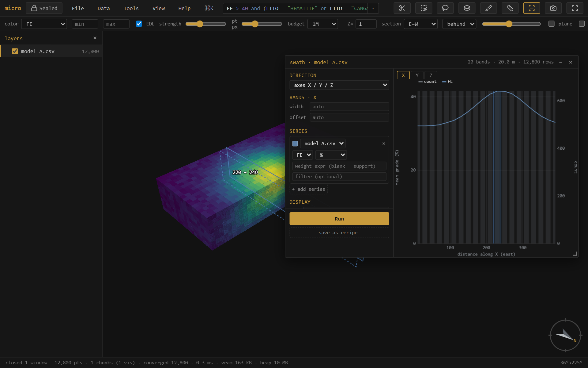Open the Data menu
The image size is (588, 368).
click(104, 8)
